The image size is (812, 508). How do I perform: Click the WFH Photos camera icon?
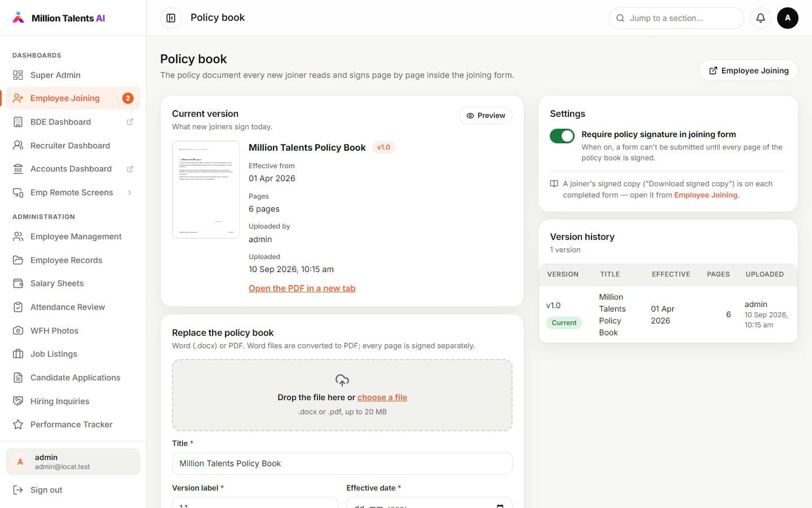(18, 331)
